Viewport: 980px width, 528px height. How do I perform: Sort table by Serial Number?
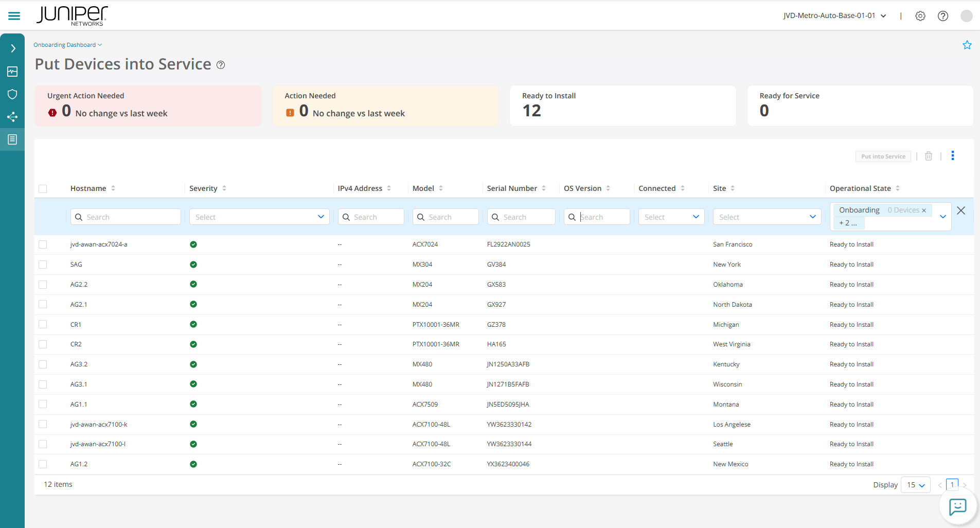pos(544,188)
